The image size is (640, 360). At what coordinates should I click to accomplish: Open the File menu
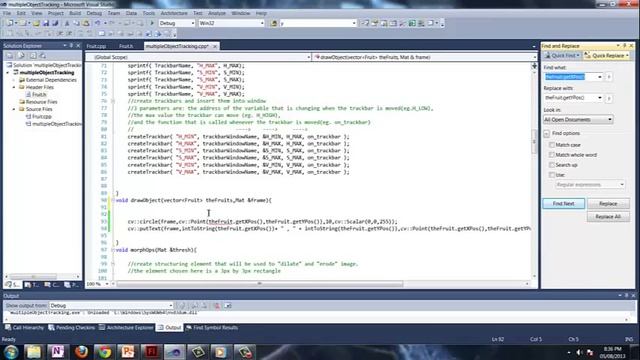(7, 13)
